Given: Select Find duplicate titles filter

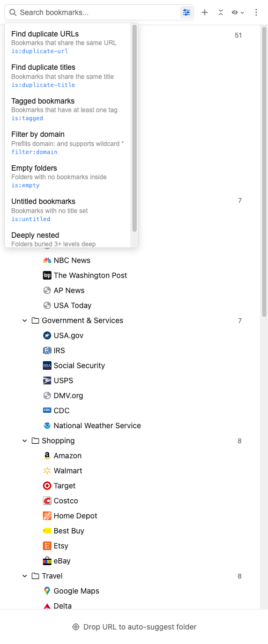Looking at the screenshot, I should tap(68, 76).
